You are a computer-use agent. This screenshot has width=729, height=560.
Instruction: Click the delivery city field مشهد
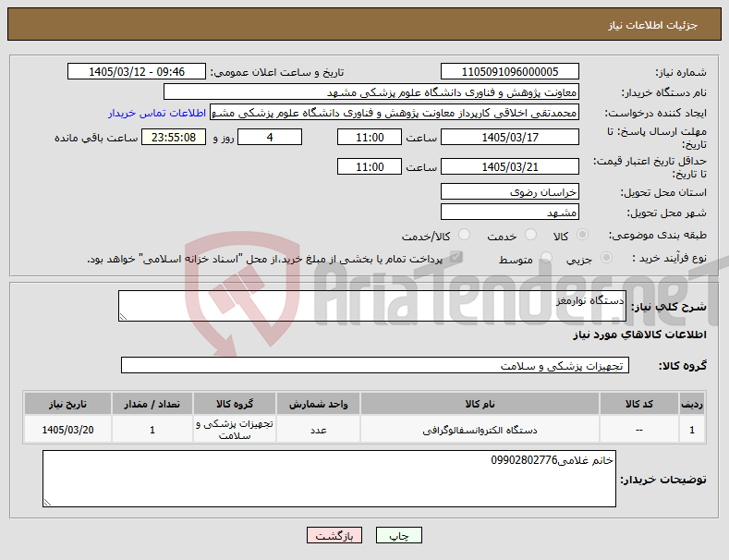[509, 213]
